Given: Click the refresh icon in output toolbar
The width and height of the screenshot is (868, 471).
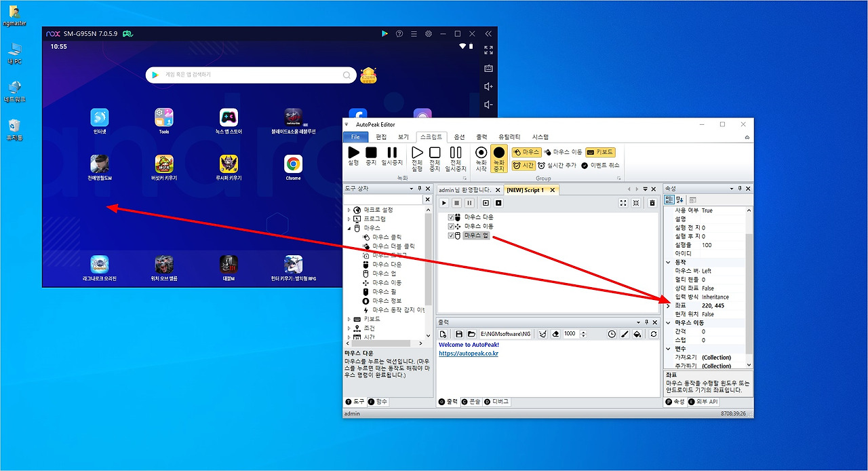Looking at the screenshot, I should pyautogui.click(x=654, y=334).
